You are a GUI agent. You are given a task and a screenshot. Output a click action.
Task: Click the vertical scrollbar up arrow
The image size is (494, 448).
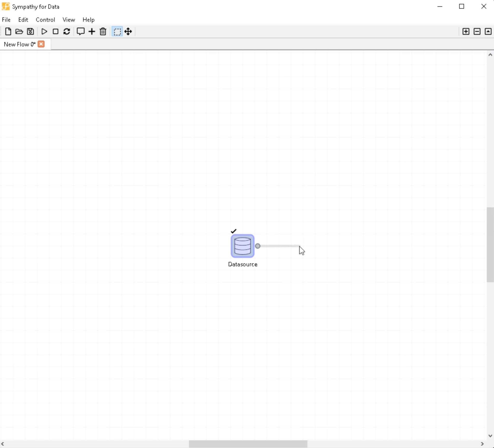point(490,55)
